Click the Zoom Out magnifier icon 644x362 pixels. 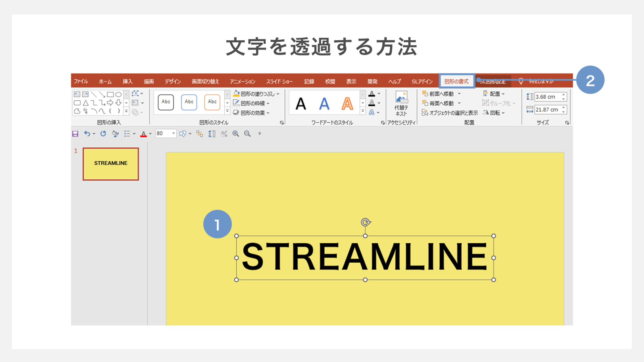click(x=247, y=134)
